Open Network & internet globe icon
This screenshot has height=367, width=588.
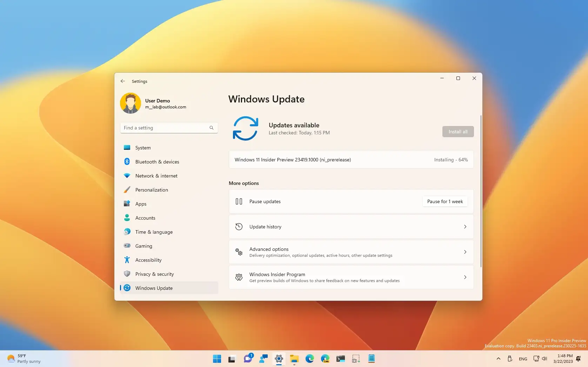pyautogui.click(x=127, y=176)
